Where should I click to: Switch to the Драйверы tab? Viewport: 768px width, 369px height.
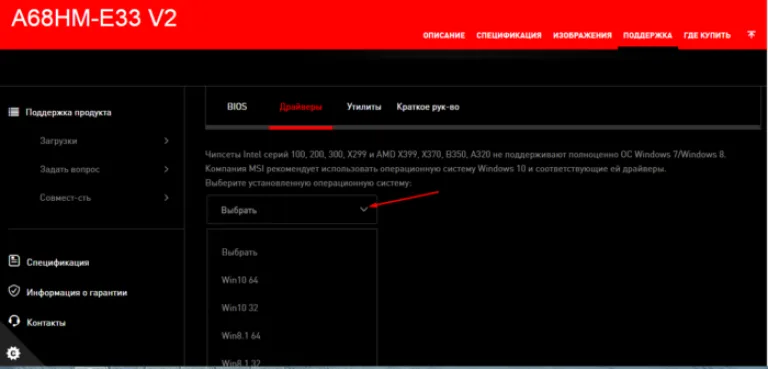301,106
